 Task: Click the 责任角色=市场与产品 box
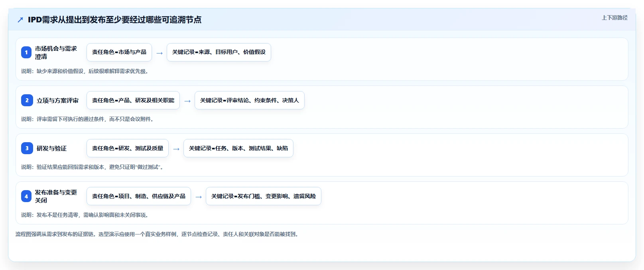[x=119, y=52]
